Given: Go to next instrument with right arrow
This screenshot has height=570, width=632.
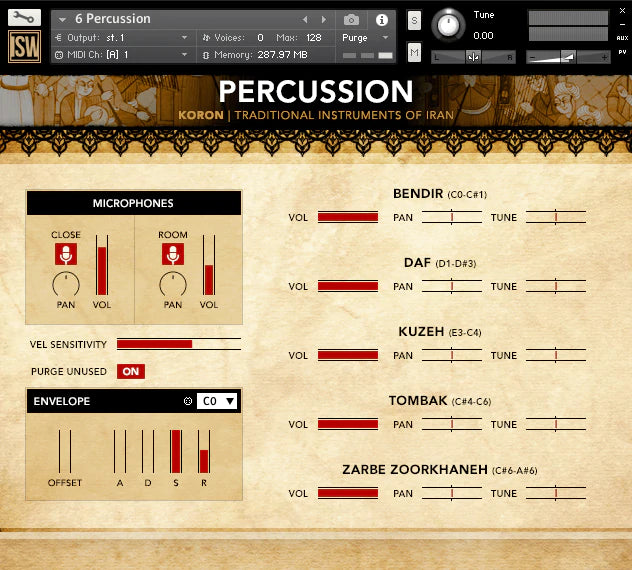Looking at the screenshot, I should [x=324, y=19].
